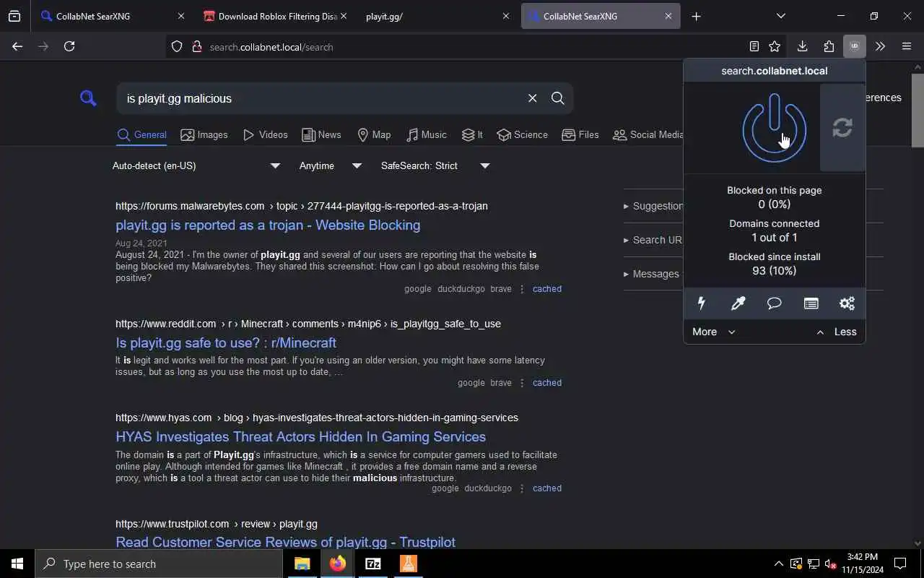Open the extensions puzzle icon
Screen dimensions: 924x578
pos(829,46)
